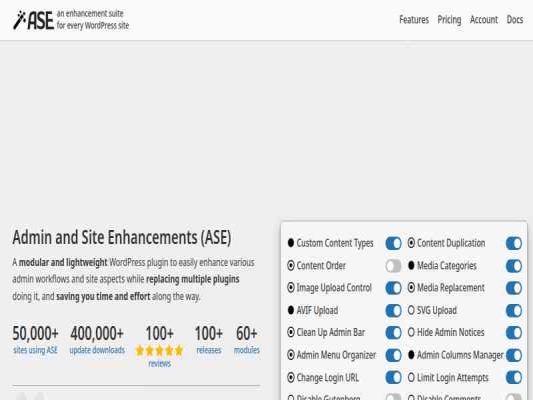
Task: Click the dot beside Admin Columns Manager
Action: click(x=411, y=355)
